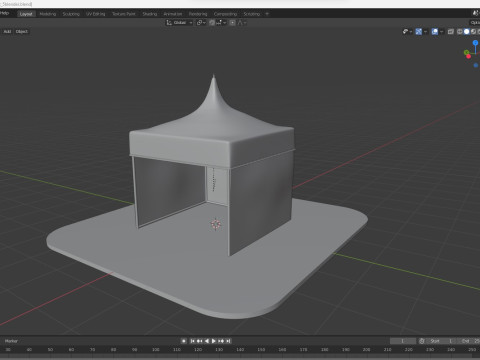This screenshot has width=480, height=360.
Task: Toggle the preview range clock icon
Action: [x=422, y=341]
